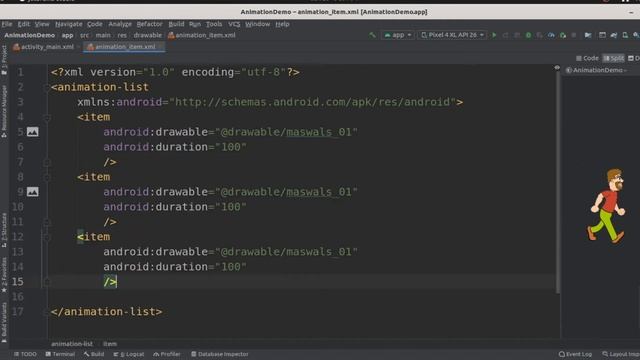Switch to activity_main.xml editor tab
The width and height of the screenshot is (640, 360).
44,47
